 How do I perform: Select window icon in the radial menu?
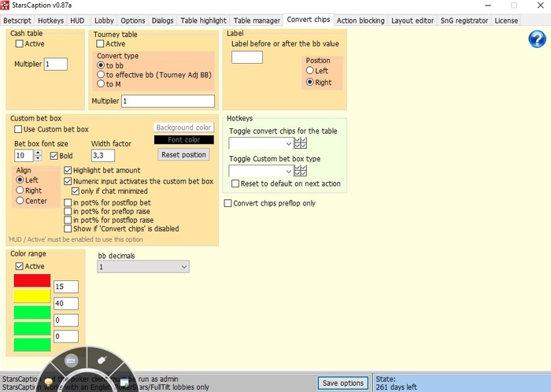pyautogui.click(x=124, y=383)
